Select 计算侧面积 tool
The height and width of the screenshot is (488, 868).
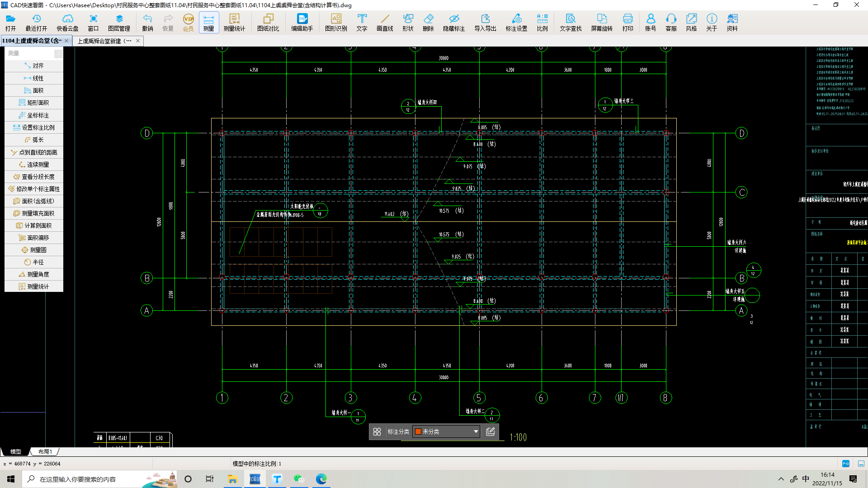34,225
